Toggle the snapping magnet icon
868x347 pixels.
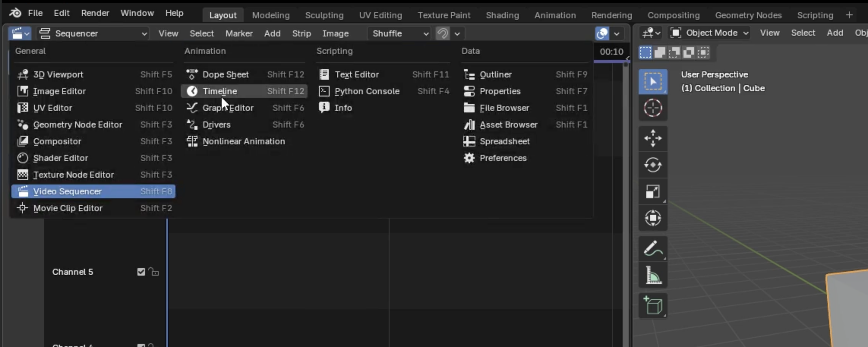[x=443, y=33]
